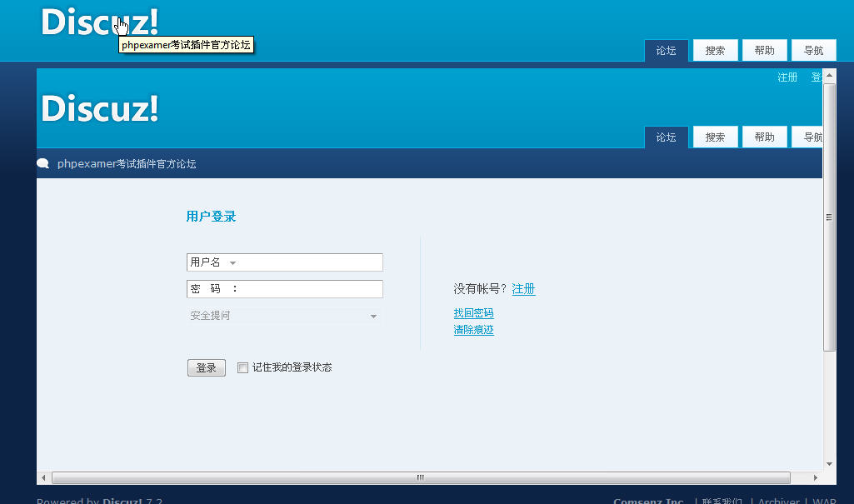Viewport: 854px width, 504px height.
Task: Select the inner frame 论坛 tab
Action: click(x=666, y=137)
